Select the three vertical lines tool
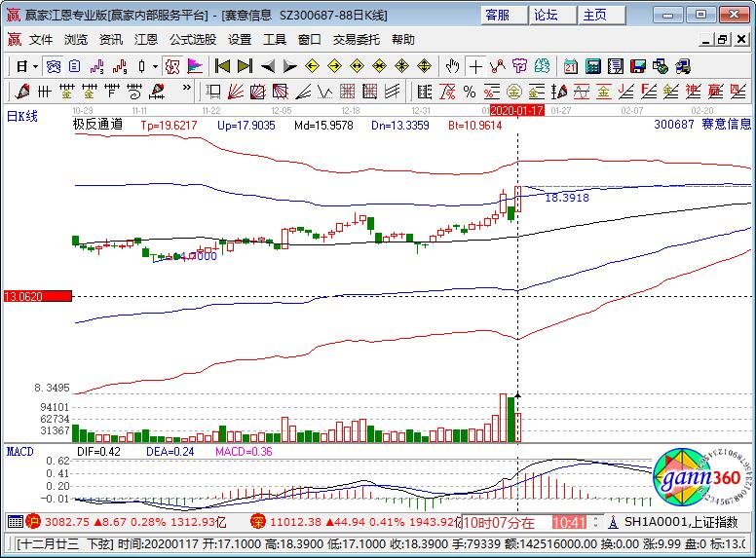The image size is (756, 558). (x=45, y=92)
